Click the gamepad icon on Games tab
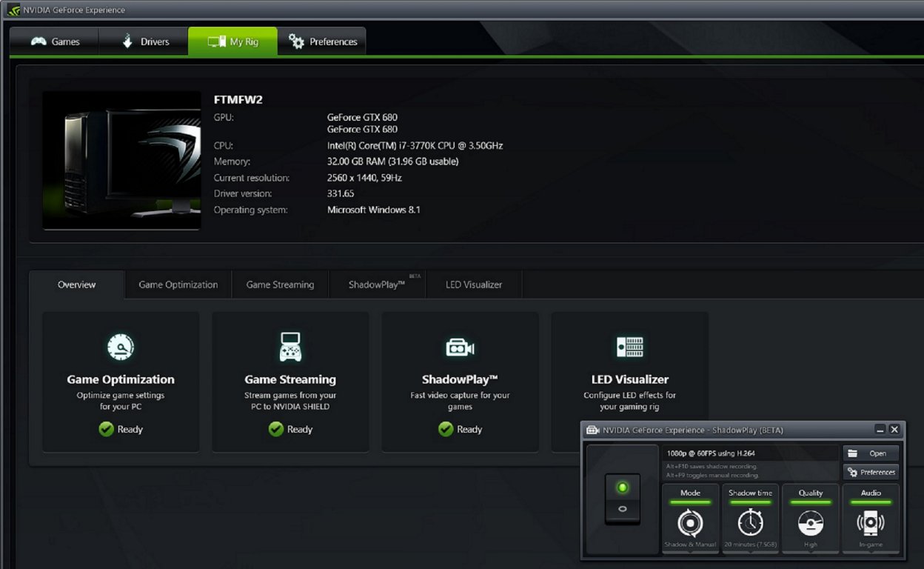Screen dimensions: 924x569 point(38,41)
